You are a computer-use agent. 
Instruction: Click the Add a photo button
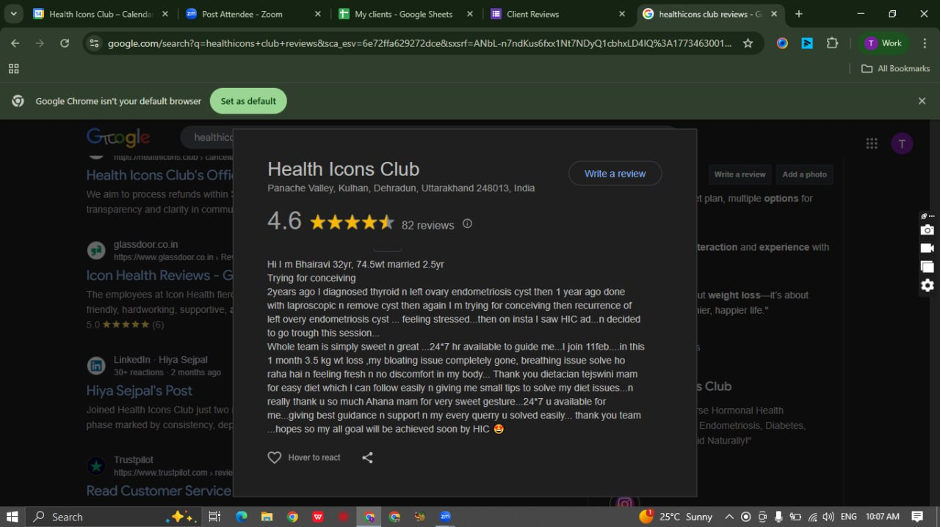click(804, 174)
